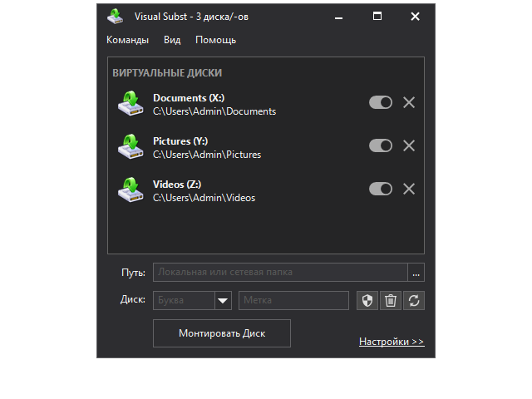This screenshot has width=532, height=399.
Task: Remove the Documents (X:) virtual drive
Action: pyautogui.click(x=409, y=102)
